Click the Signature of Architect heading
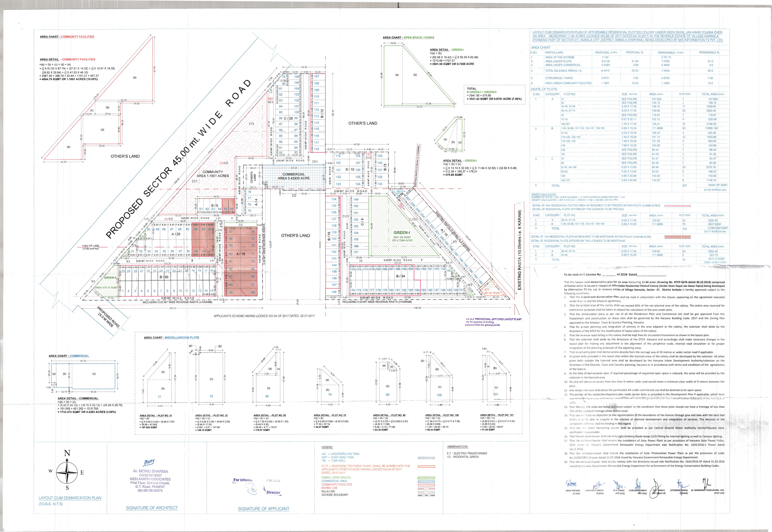Image resolution: width=772 pixels, height=532 pixels. (152, 508)
